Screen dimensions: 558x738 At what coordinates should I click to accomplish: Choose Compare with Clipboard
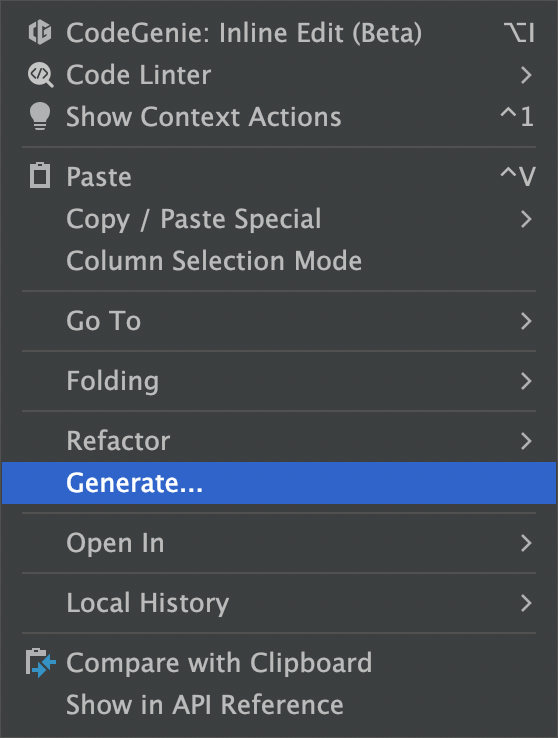coord(279,663)
